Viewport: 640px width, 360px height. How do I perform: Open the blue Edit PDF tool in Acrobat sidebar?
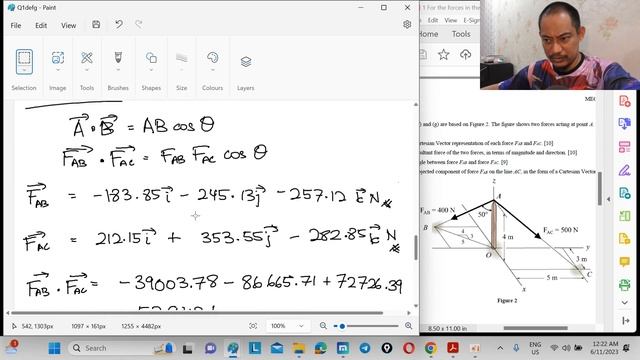(624, 193)
